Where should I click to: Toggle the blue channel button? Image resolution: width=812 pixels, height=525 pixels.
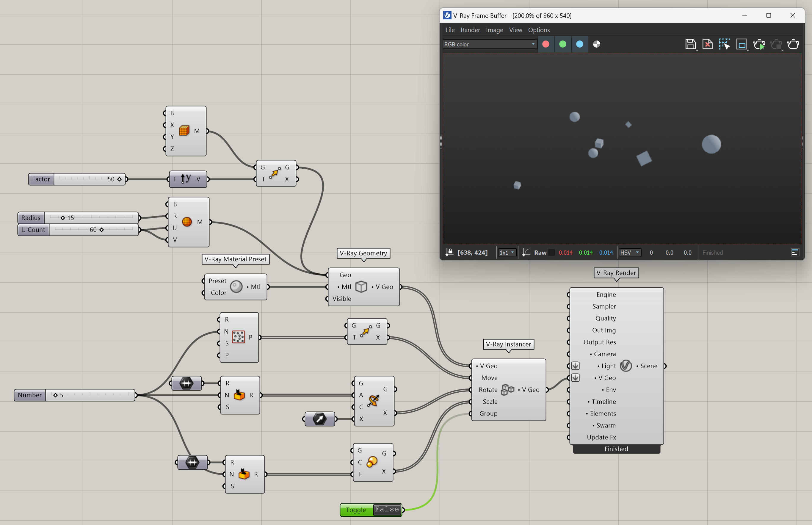(579, 44)
